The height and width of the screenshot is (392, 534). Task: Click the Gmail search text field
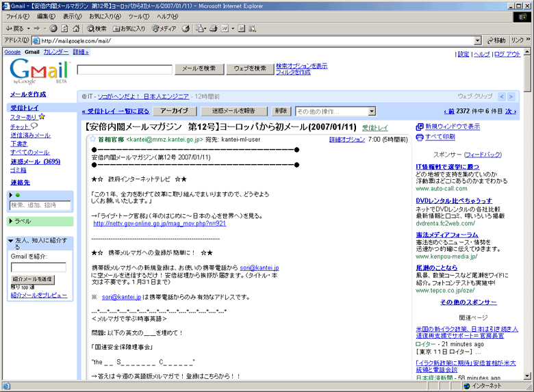[x=125, y=69]
